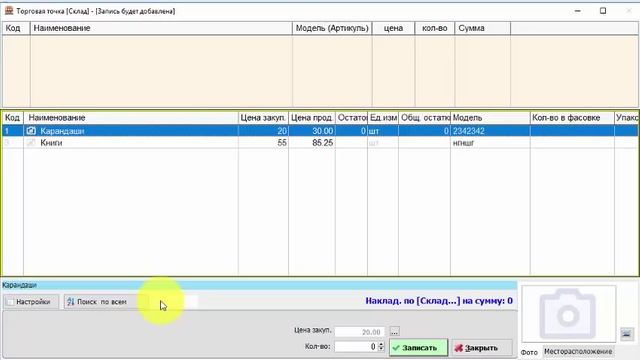This screenshot has height=360, width=640.
Task: Click the Закрыть button
Action: pos(482,348)
